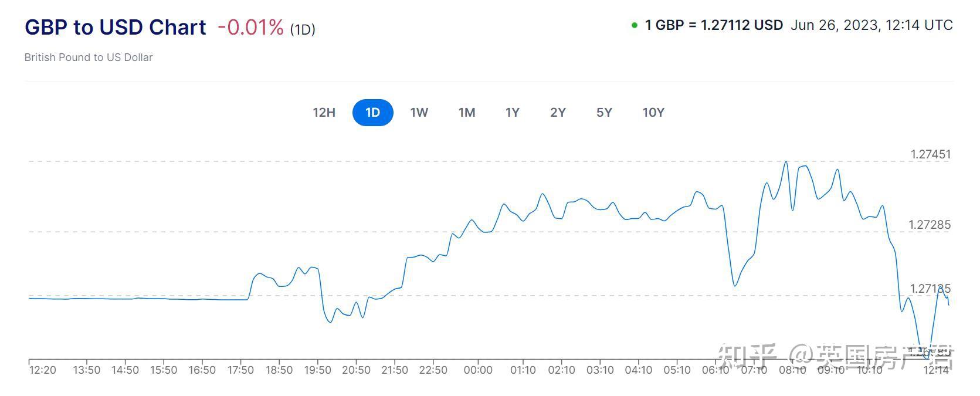Choose the 5Y range option
Screen dimensions: 980x396
click(604, 113)
